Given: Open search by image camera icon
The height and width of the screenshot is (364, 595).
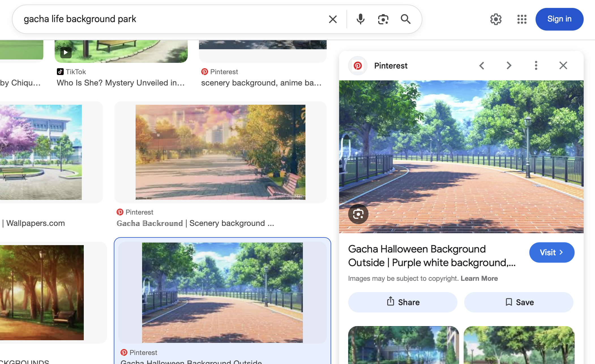Looking at the screenshot, I should [x=383, y=19].
